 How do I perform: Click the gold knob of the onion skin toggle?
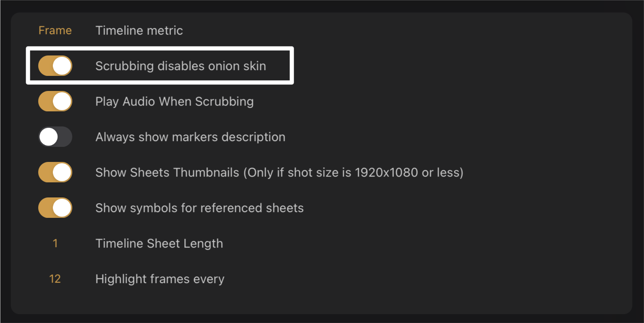62,66
